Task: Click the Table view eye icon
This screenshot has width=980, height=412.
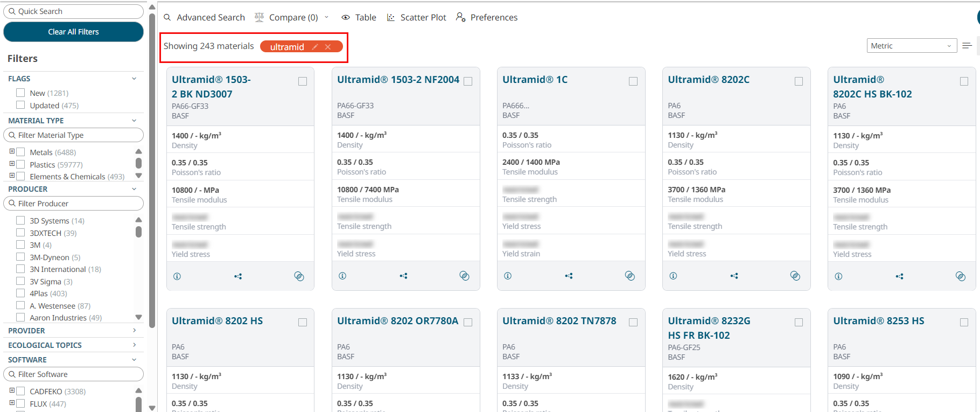Action: point(346,17)
